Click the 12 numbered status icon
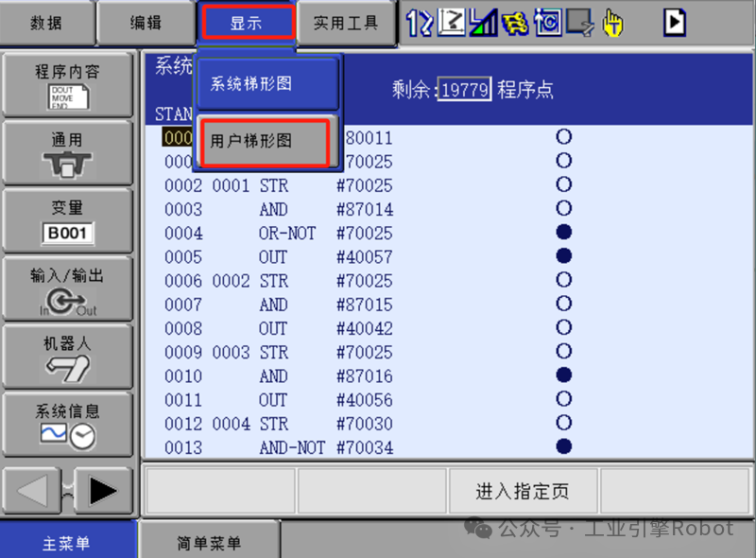 419,22
